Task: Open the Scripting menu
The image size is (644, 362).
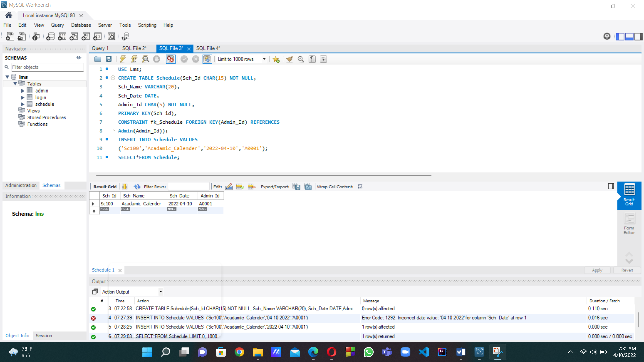Action: [147, 25]
